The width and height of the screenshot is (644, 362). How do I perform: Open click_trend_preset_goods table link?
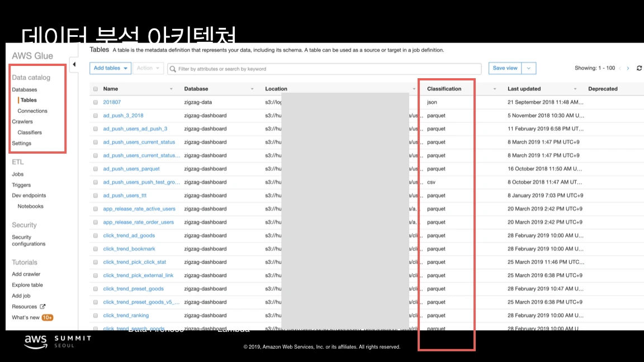point(133,288)
